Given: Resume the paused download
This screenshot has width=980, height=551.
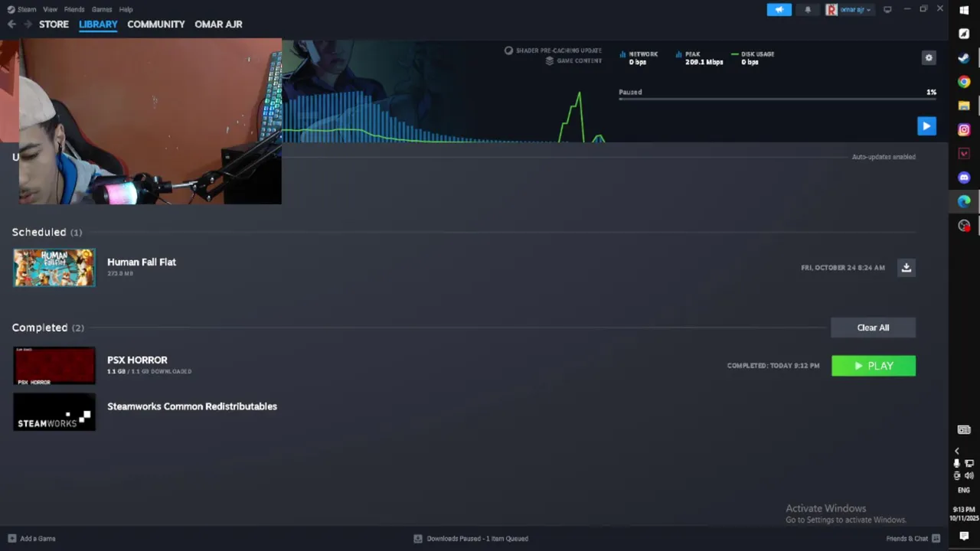Looking at the screenshot, I should [x=926, y=126].
